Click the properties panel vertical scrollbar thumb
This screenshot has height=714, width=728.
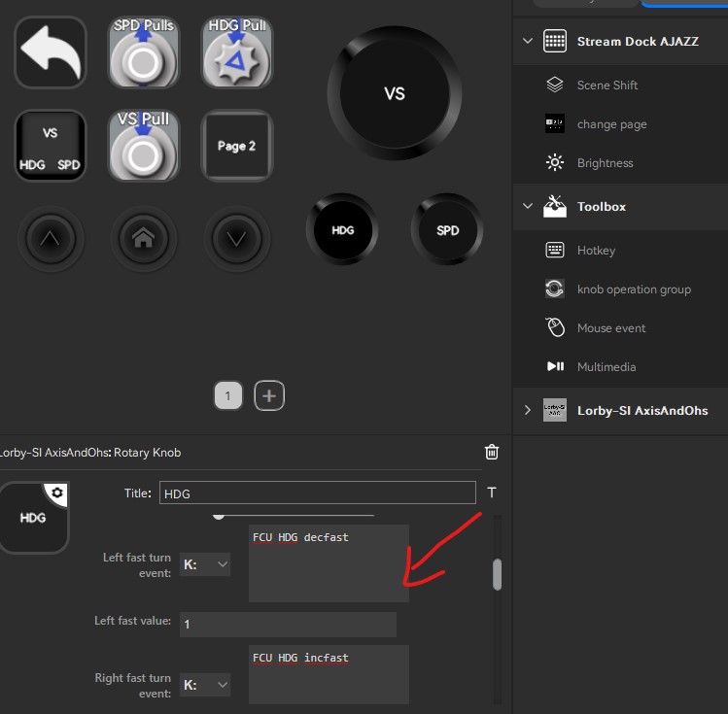pyautogui.click(x=498, y=574)
